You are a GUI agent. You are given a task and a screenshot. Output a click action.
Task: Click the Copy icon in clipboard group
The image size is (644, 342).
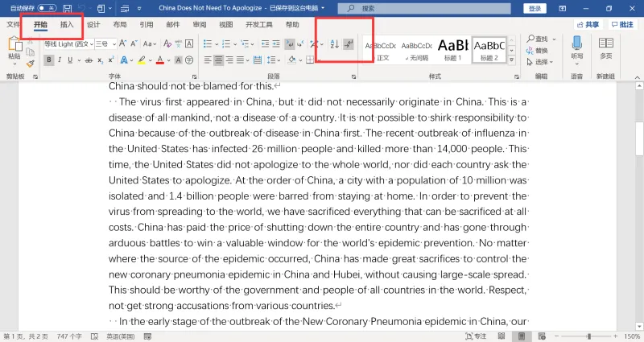coord(31,52)
